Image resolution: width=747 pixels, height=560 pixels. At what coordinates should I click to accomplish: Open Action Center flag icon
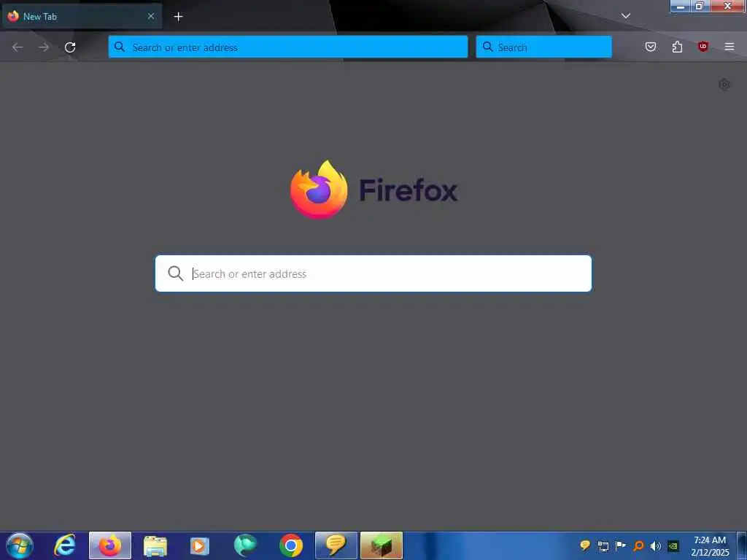(621, 545)
